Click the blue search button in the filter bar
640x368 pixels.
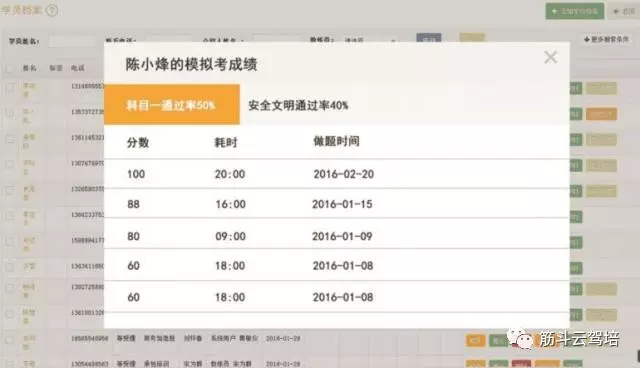tap(429, 38)
